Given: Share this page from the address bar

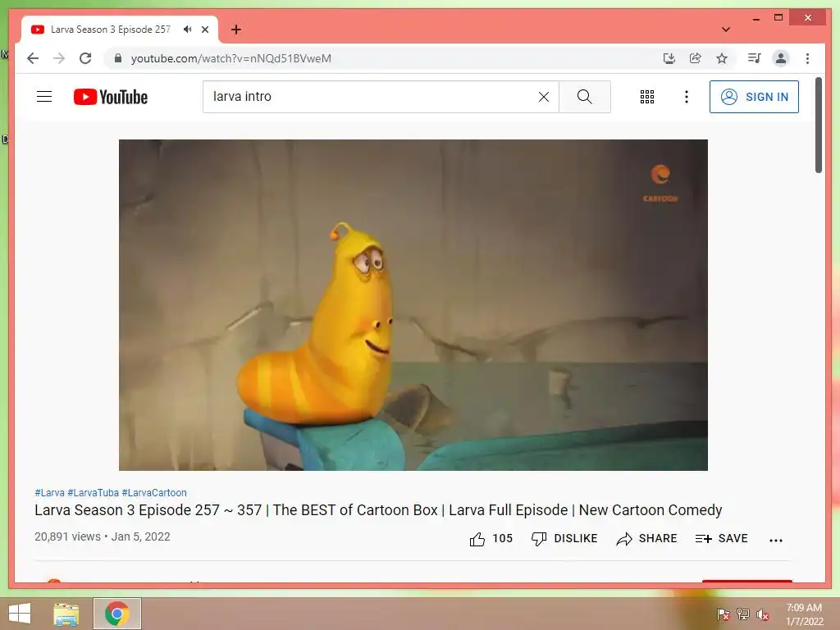Looking at the screenshot, I should pyautogui.click(x=696, y=58).
